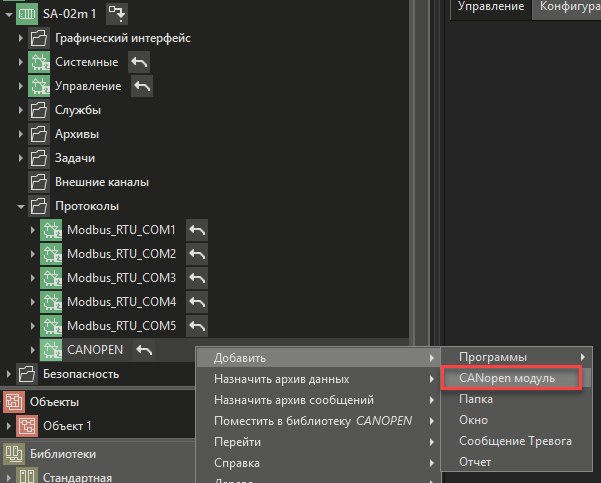Click the SA-02m 1 node device icon
The width and height of the screenshot is (601, 483).
pyautogui.click(x=27, y=14)
